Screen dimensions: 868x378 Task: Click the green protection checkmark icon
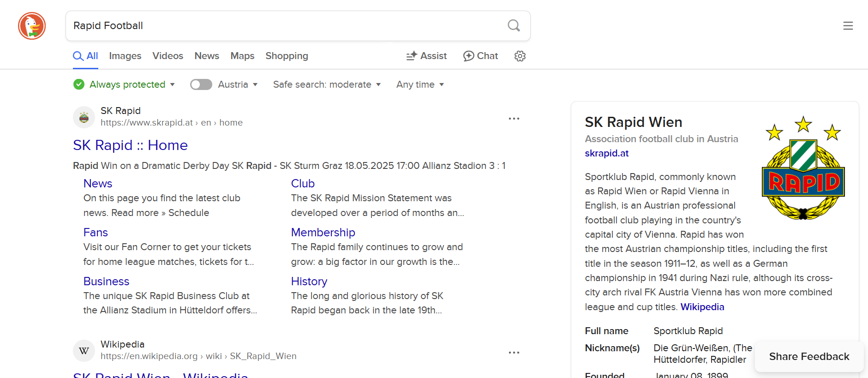point(79,84)
